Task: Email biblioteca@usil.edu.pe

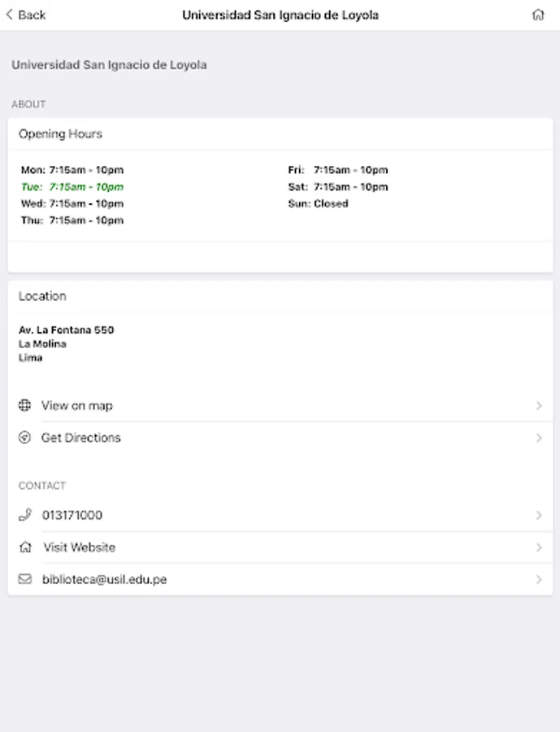Action: (104, 579)
